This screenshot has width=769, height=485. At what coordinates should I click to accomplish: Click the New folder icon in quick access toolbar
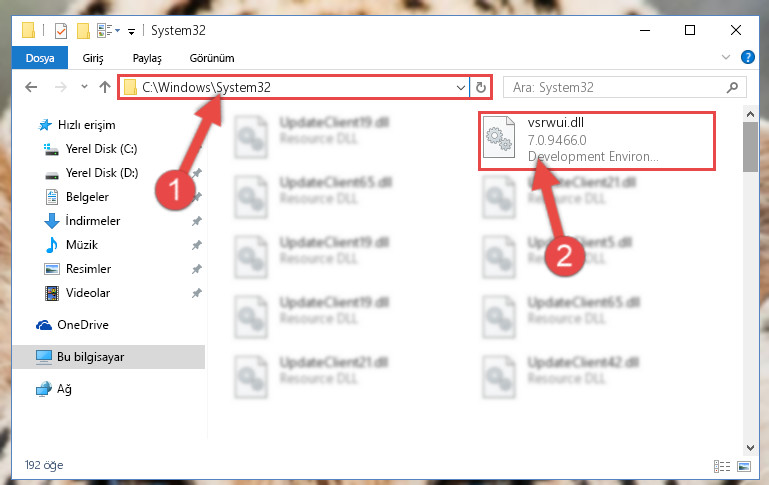coord(83,31)
